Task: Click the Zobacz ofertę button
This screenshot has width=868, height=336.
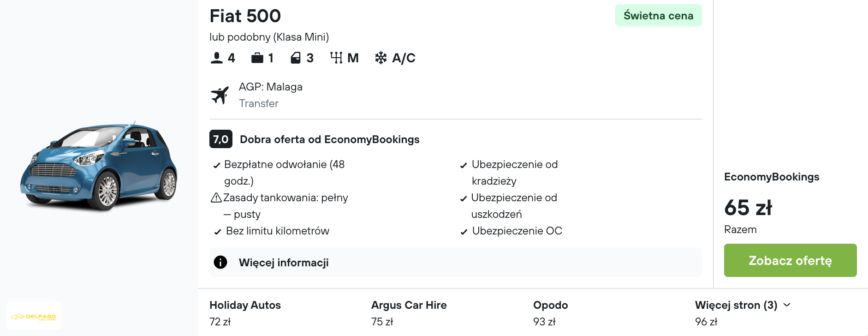Action: point(791,260)
